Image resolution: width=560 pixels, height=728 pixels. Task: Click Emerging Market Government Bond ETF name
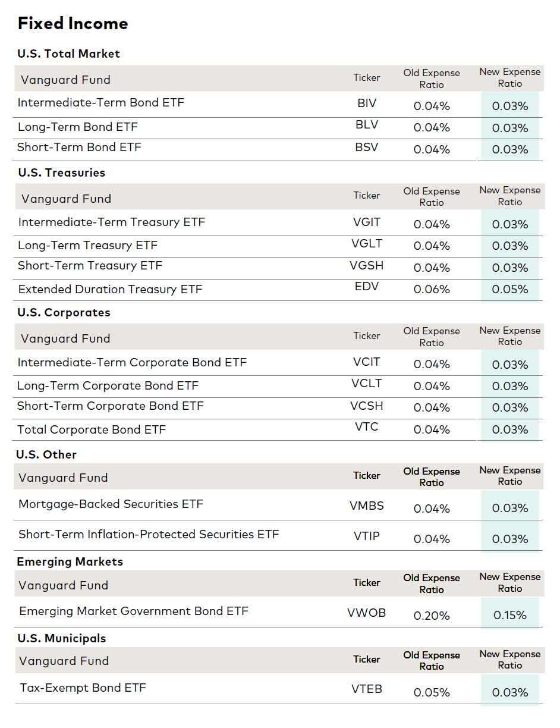[x=134, y=611]
